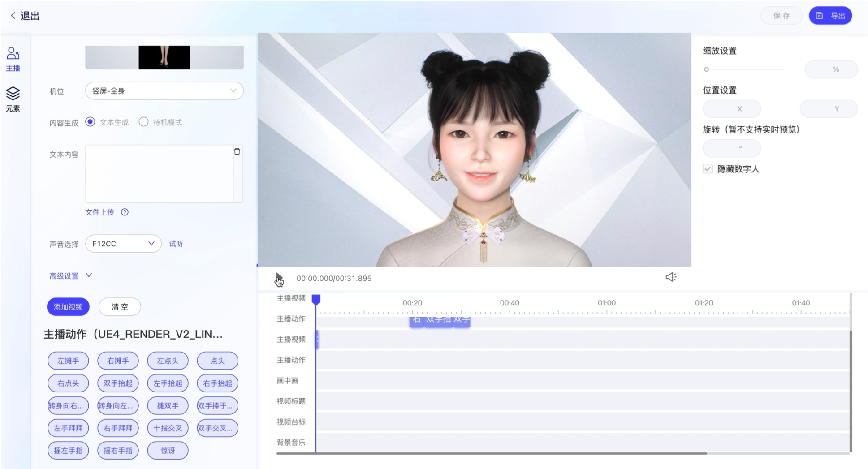Open the F12CC voice selection dropdown
Image resolution: width=868 pixels, height=469 pixels.
[x=123, y=244]
